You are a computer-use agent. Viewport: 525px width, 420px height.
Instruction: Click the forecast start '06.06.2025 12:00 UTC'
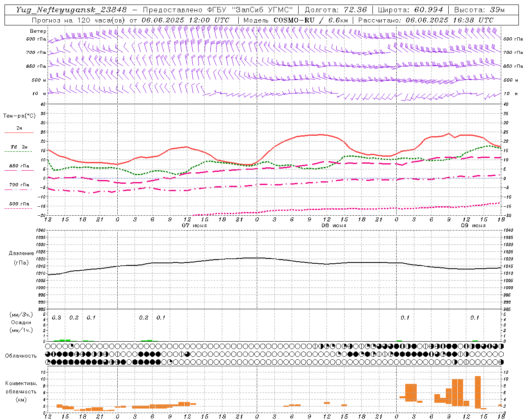[185, 20]
